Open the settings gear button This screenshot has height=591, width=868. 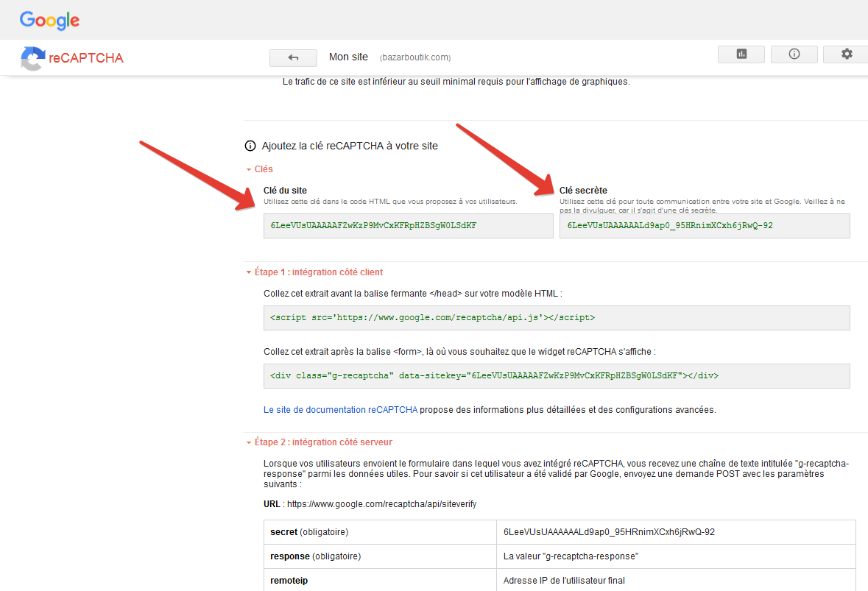[846, 54]
